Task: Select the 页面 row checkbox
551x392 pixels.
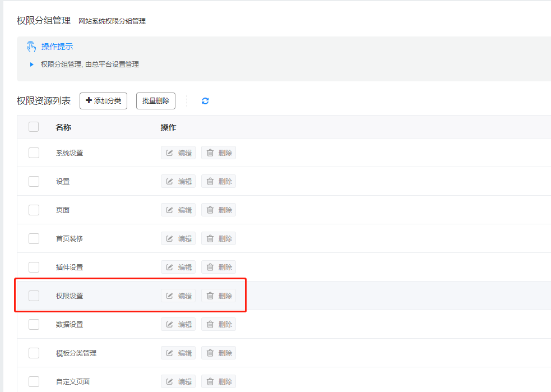Action: point(34,210)
